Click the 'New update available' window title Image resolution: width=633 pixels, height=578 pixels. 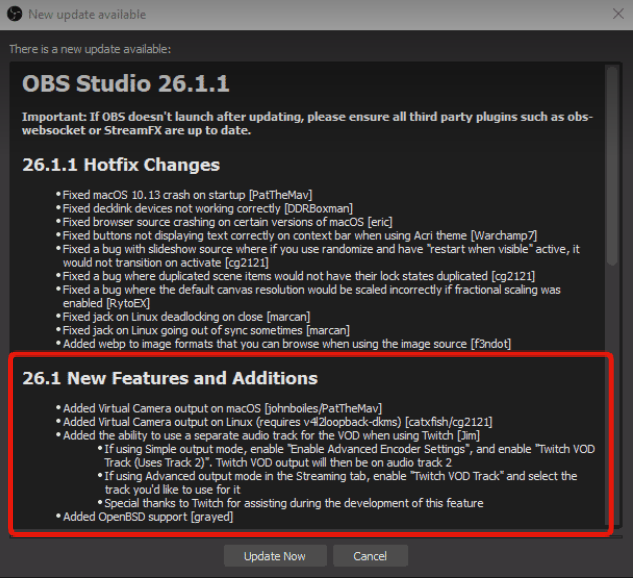click(87, 15)
